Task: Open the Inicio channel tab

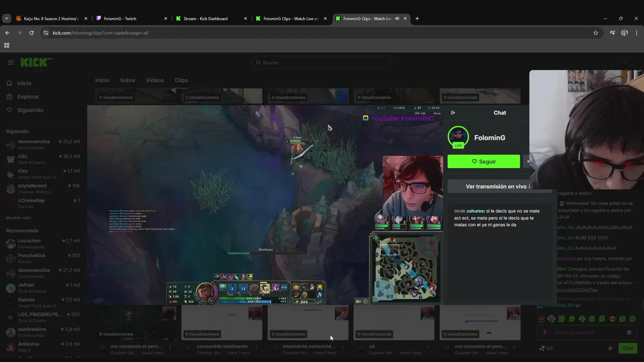Action: (102, 80)
